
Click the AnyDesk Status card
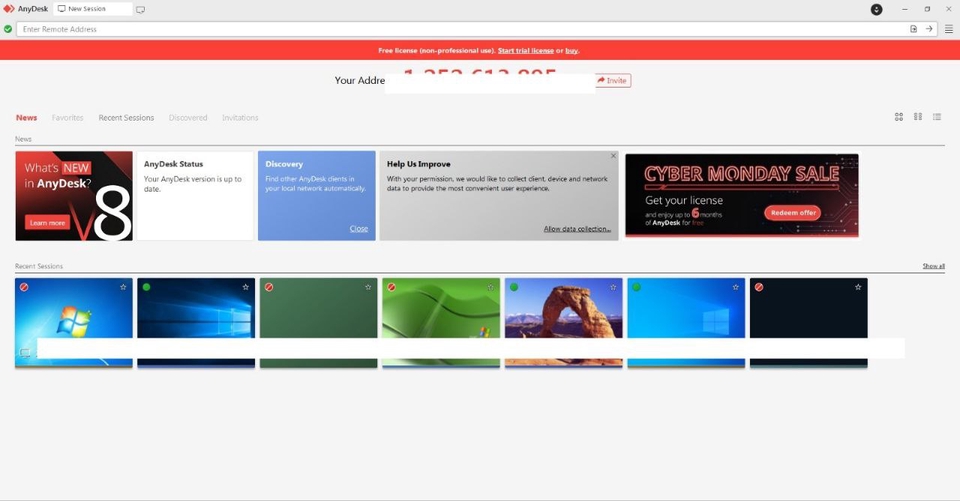click(195, 196)
